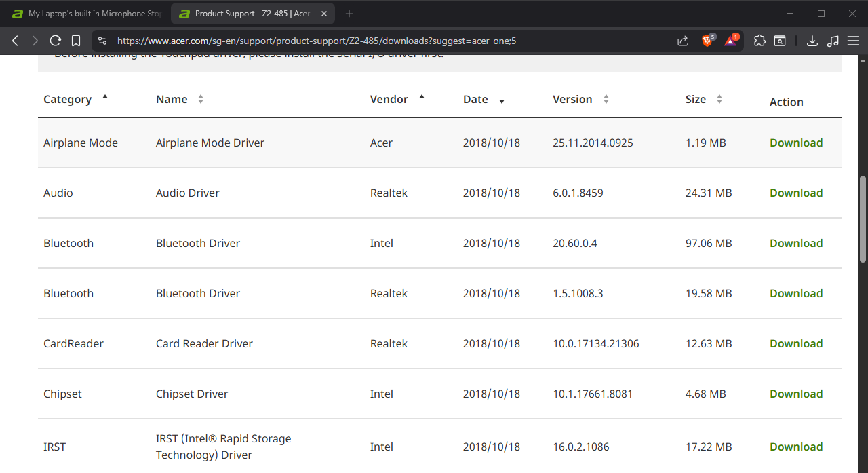The image size is (868, 473).
Task: Select the Airplane Mode category cell
Action: point(81,143)
